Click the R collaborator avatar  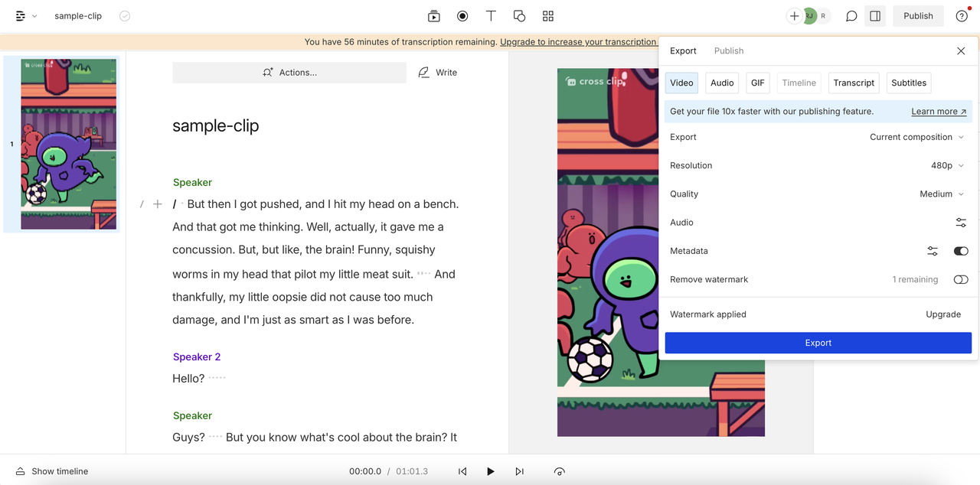coord(824,16)
